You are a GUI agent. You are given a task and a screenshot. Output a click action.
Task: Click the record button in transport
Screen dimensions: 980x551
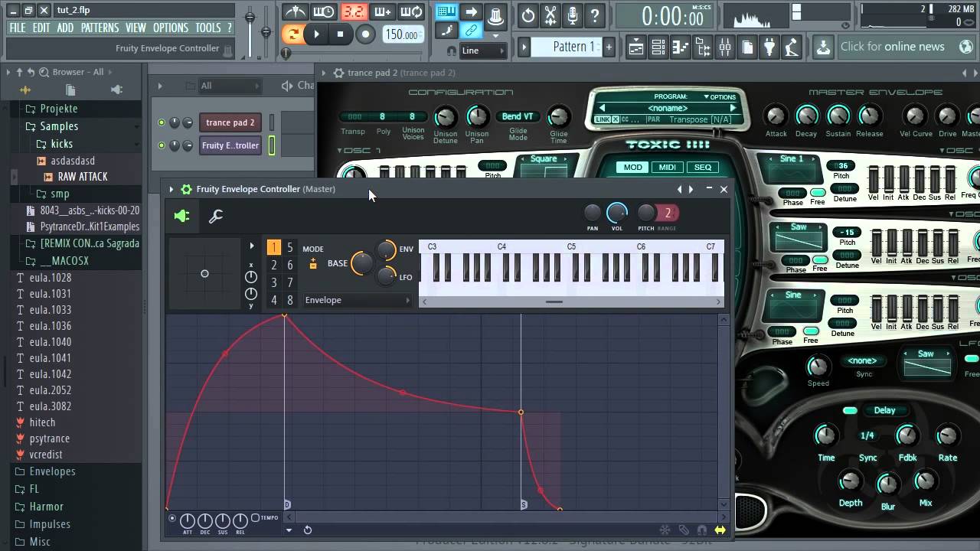pos(365,34)
